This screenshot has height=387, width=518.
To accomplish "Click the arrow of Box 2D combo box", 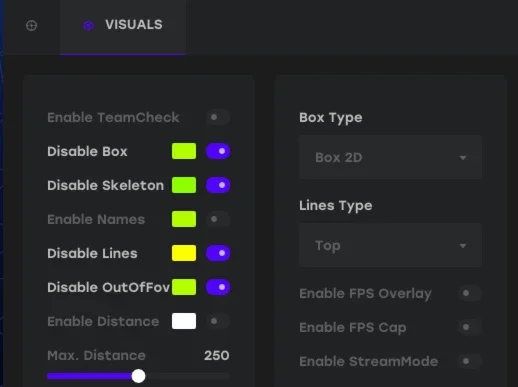I will click(x=463, y=158).
